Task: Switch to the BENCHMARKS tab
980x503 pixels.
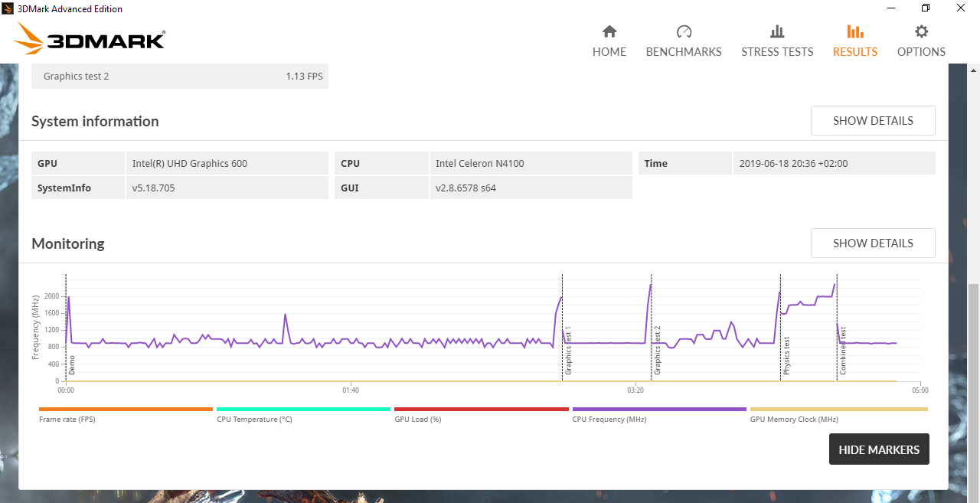Action: click(x=684, y=52)
